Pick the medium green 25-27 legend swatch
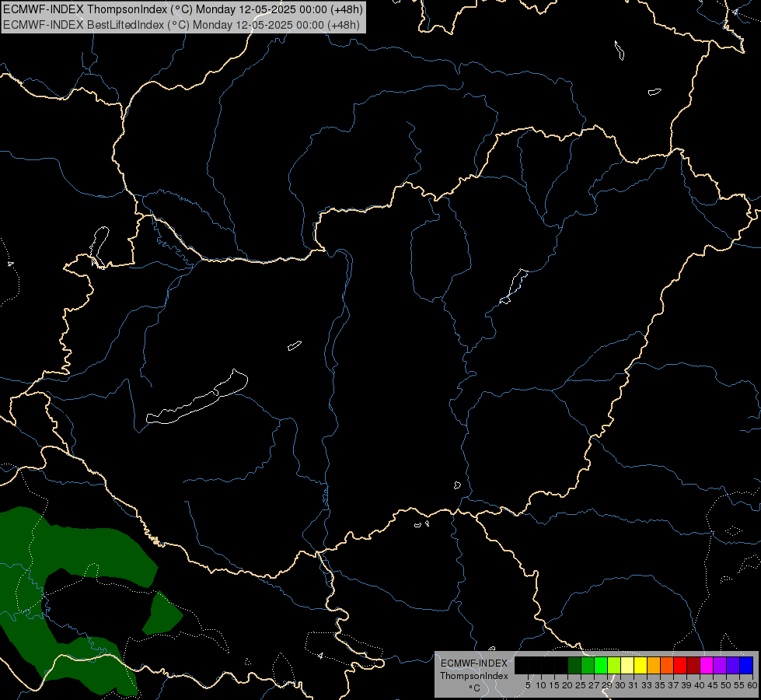761x700 pixels. pyautogui.click(x=588, y=665)
